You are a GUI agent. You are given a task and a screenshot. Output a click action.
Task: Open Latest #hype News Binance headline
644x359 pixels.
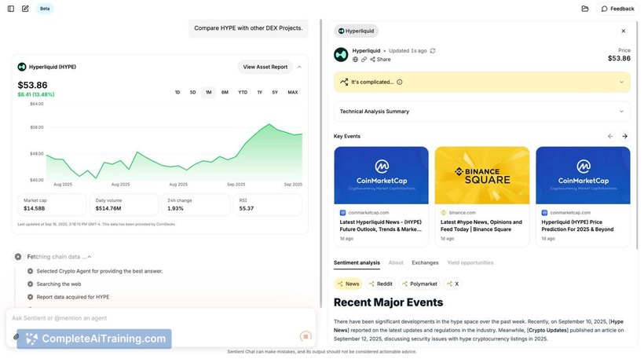[481, 225]
